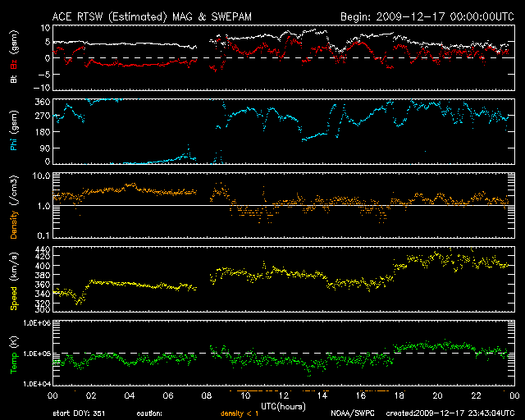Click the 'start DOY: 351' footer text
The height and width of the screenshot is (420, 525).
pyautogui.click(x=79, y=413)
